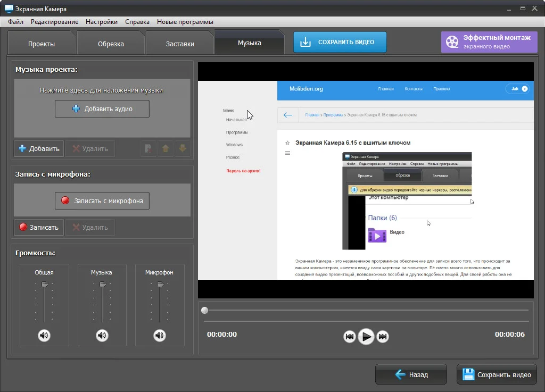Open the Заставки tab
This screenshot has width=545, height=392.
[x=180, y=44]
